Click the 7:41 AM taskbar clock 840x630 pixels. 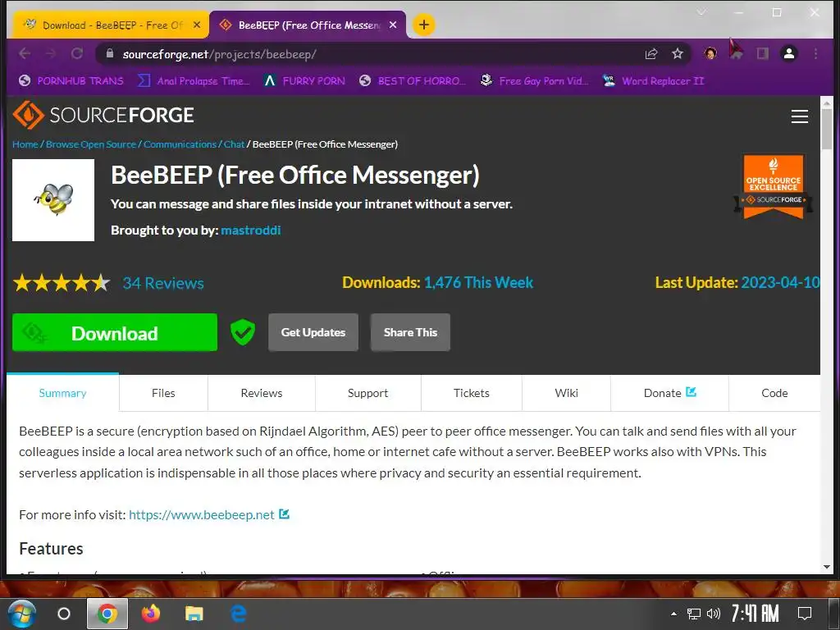(x=756, y=614)
